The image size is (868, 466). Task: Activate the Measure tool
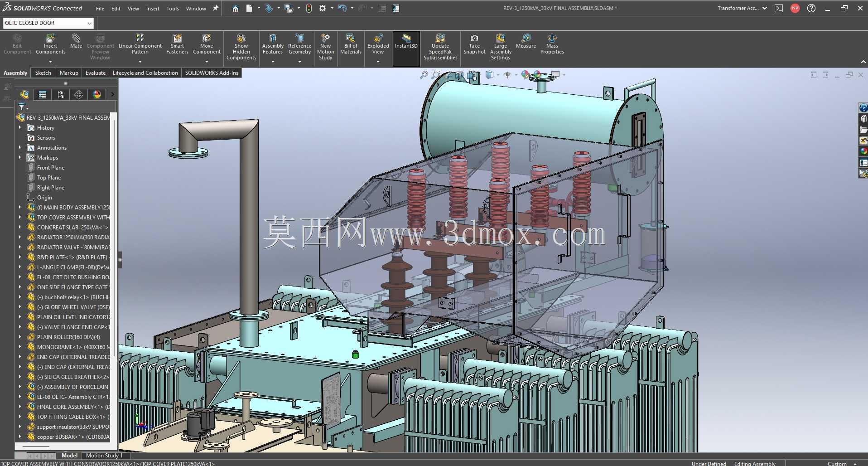click(x=526, y=41)
